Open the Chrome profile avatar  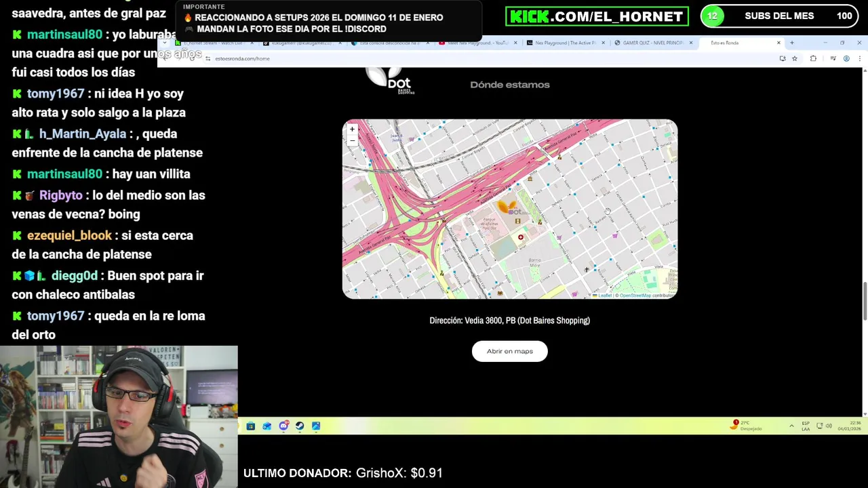846,59
